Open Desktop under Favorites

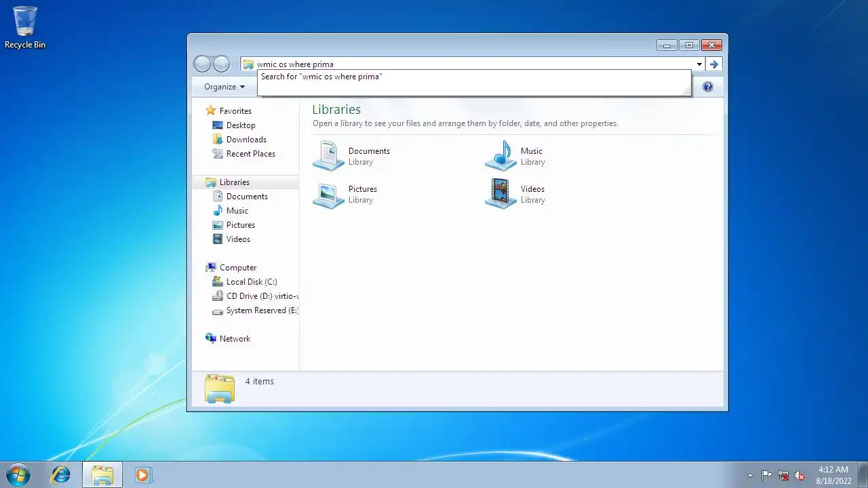pos(241,125)
